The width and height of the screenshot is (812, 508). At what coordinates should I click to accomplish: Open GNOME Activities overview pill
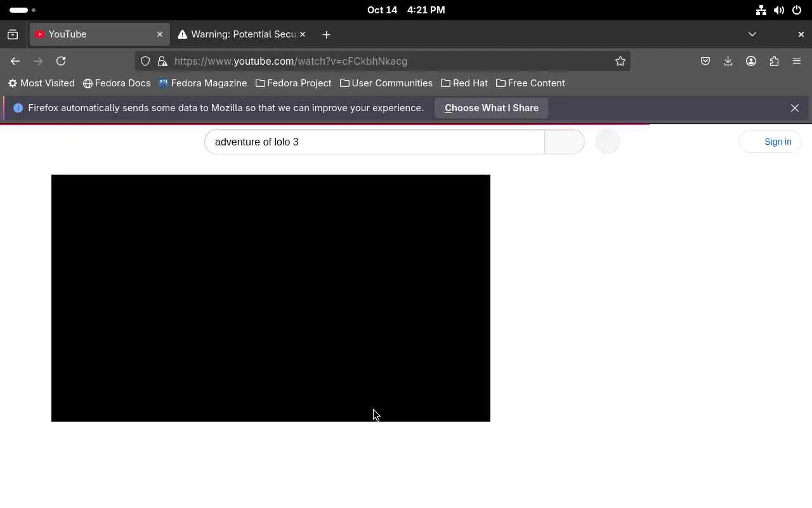pos(22,10)
